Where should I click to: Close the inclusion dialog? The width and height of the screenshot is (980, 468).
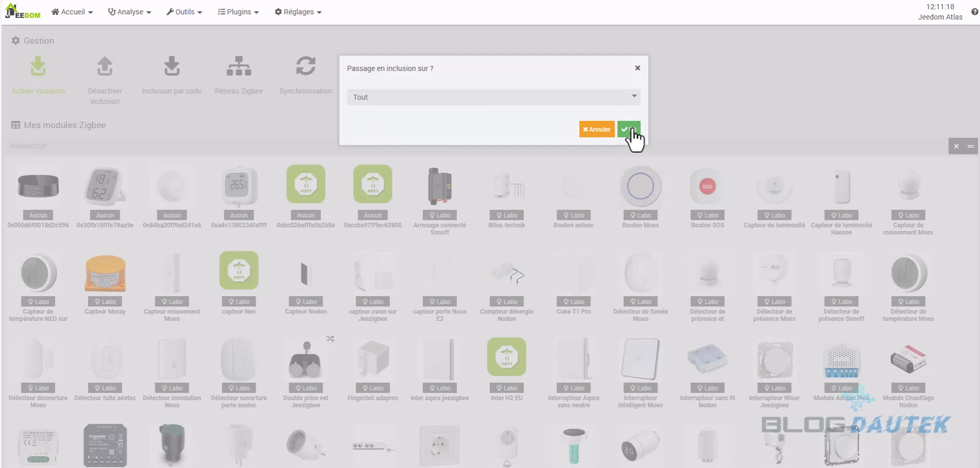click(x=637, y=68)
